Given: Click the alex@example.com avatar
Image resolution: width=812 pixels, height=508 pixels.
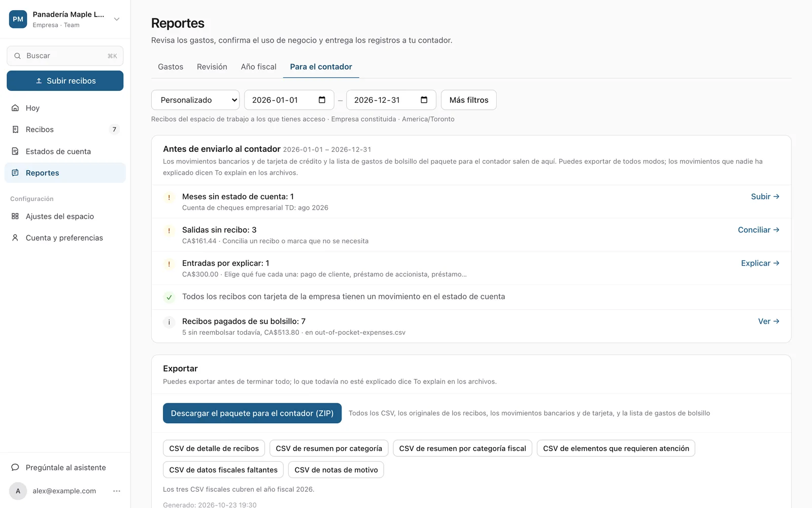Looking at the screenshot, I should point(18,491).
